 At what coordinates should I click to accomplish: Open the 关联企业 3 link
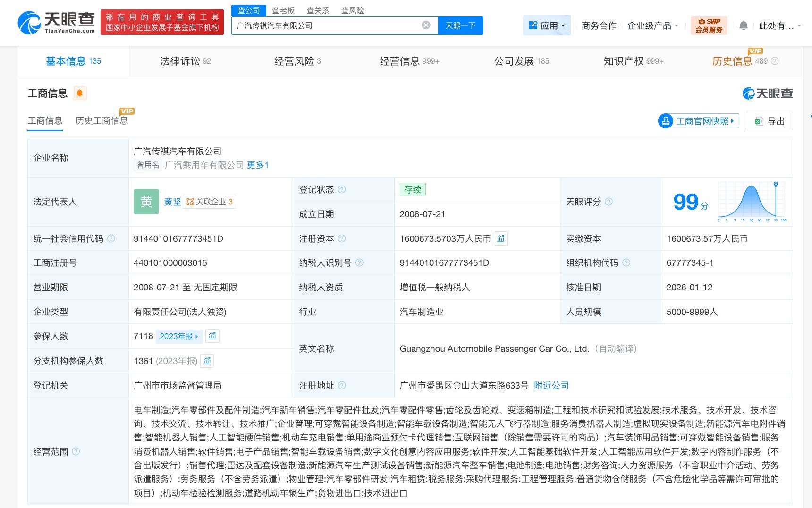click(x=210, y=201)
